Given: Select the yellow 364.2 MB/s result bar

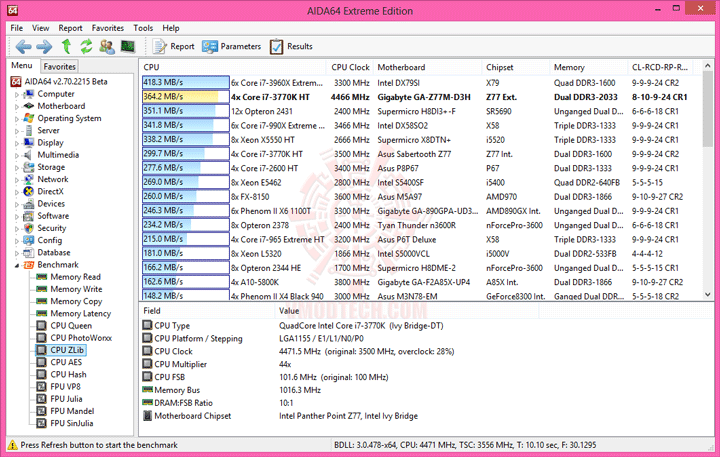Looking at the screenshot, I should (x=186, y=97).
